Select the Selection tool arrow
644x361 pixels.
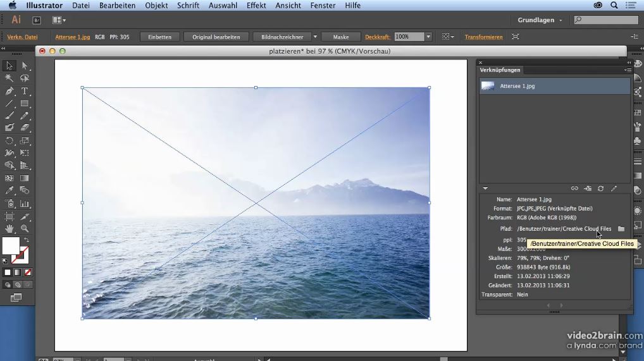click(x=9, y=66)
